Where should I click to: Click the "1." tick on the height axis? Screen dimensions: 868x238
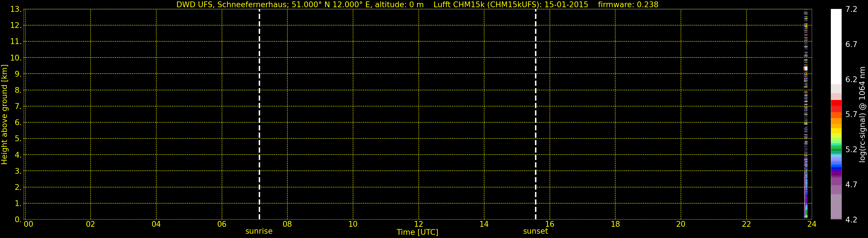tap(18, 204)
